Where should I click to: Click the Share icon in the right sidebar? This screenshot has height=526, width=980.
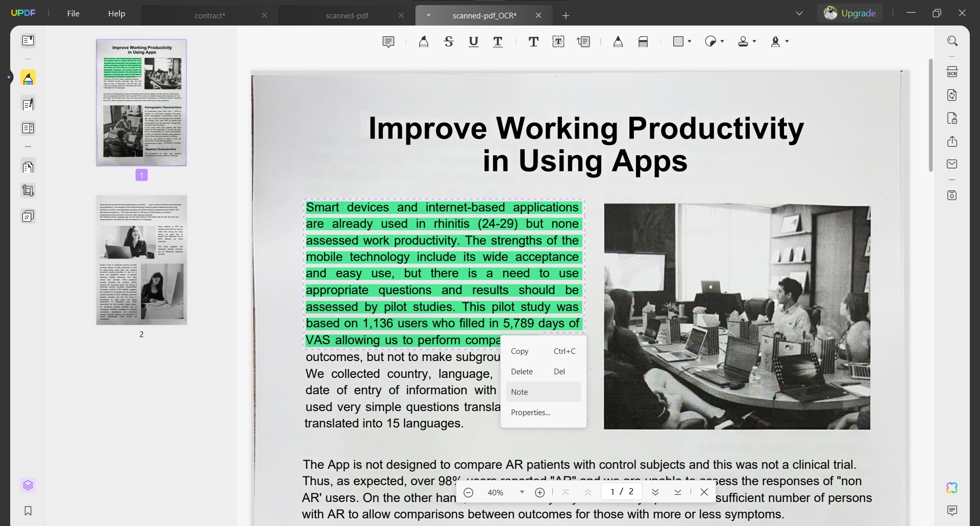(952, 141)
